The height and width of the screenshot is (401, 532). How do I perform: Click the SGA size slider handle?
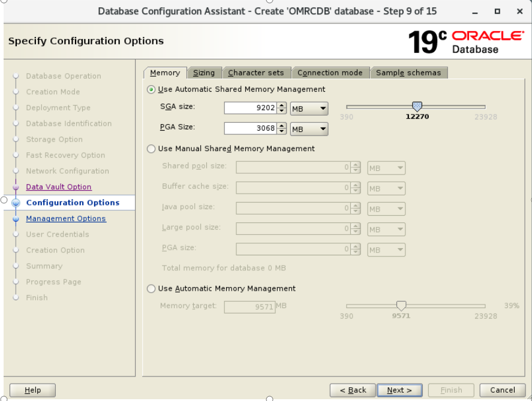click(417, 105)
